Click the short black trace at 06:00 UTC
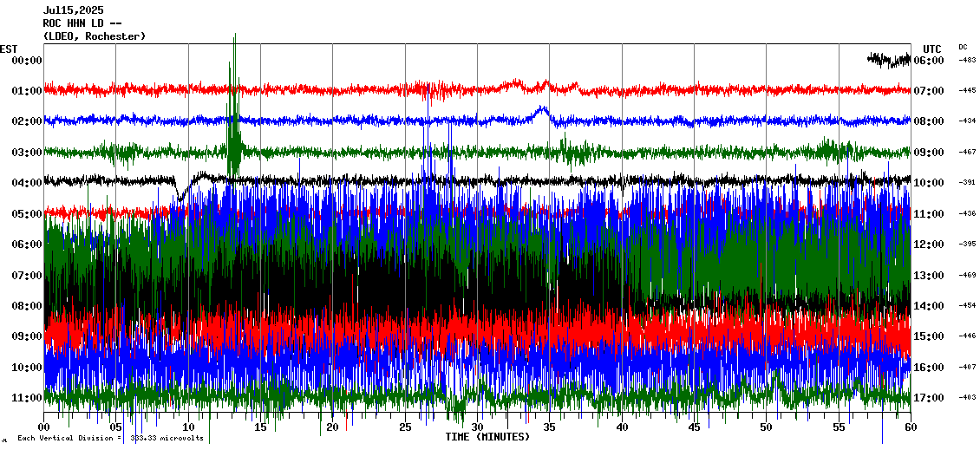 point(888,59)
